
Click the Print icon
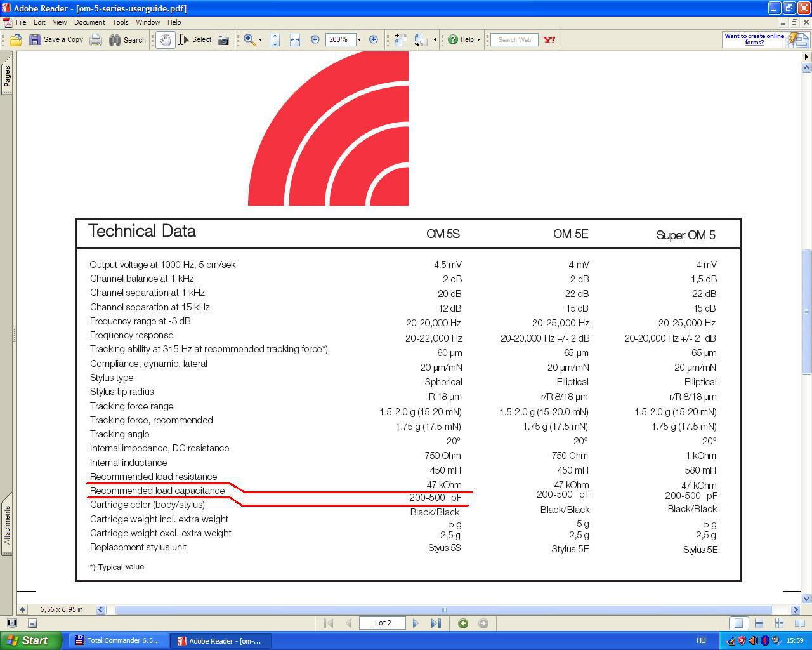coord(96,40)
